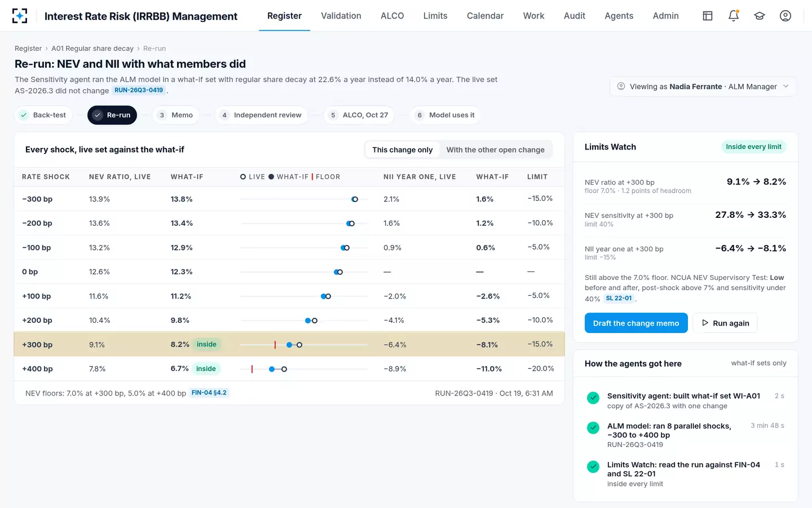
Task: Expand the 'Viewing as Nadia Ferrante' dropdown
Action: (703, 86)
